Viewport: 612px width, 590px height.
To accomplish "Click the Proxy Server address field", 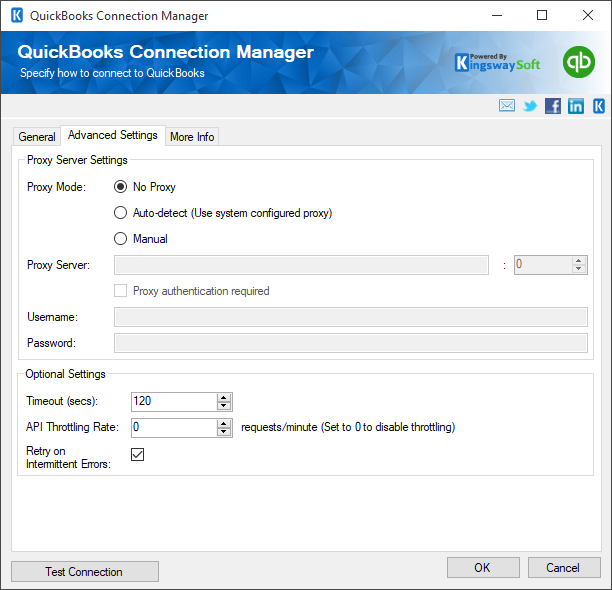I will pyautogui.click(x=301, y=265).
